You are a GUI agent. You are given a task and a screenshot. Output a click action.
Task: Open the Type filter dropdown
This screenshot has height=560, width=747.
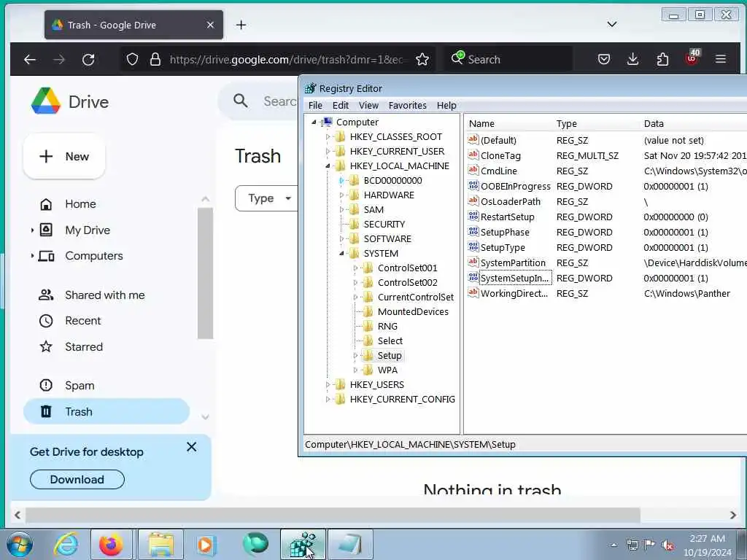point(267,198)
